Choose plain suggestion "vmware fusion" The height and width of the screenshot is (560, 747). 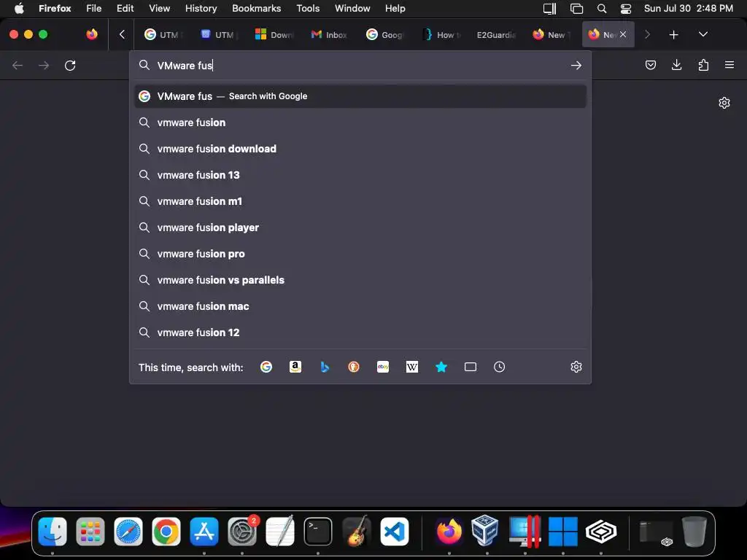[x=360, y=122]
